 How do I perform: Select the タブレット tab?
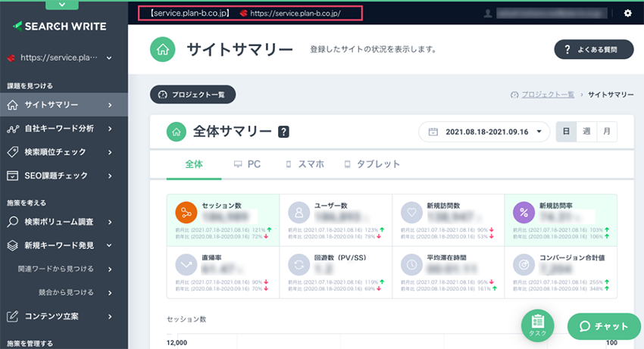(372, 164)
